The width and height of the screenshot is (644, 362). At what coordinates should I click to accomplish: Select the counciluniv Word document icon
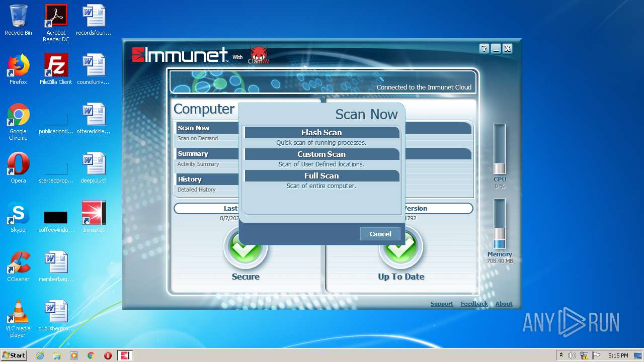click(x=94, y=69)
